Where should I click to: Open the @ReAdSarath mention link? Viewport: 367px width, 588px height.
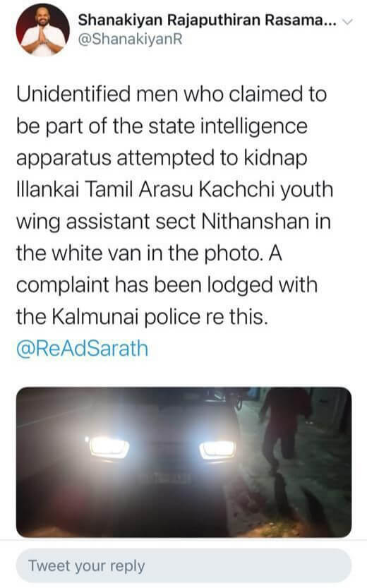pos(83,349)
